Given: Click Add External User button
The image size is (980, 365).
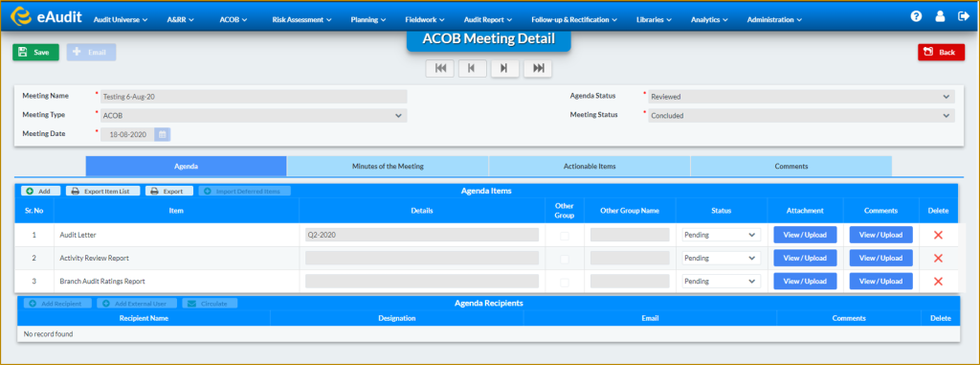Looking at the screenshot, I should click(137, 303).
